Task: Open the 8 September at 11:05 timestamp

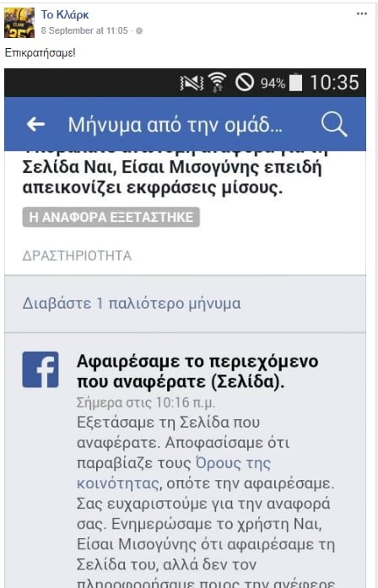Action: coord(84,30)
